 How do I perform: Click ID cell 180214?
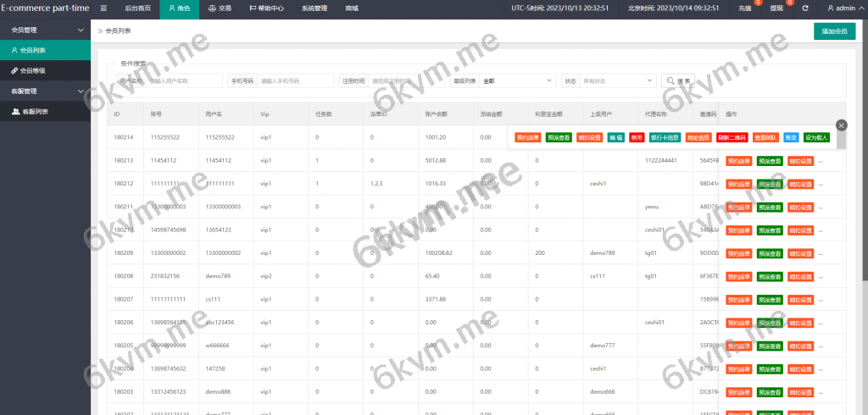tap(124, 137)
